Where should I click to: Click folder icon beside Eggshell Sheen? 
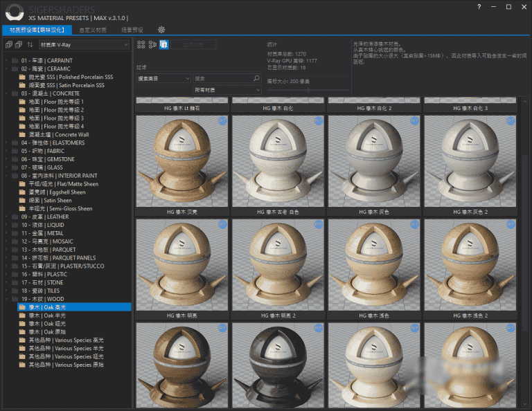[x=22, y=192]
